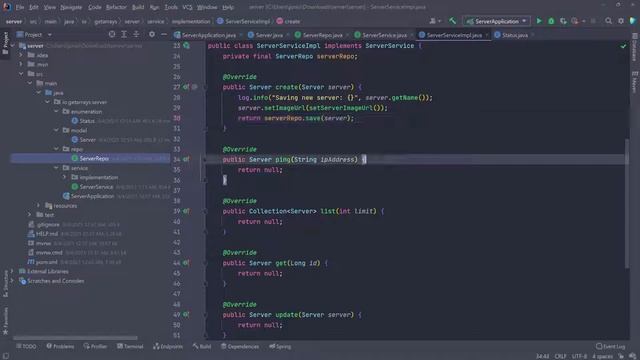
Task: Expand the .mvn folder
Action: pyautogui.click(x=21, y=64)
